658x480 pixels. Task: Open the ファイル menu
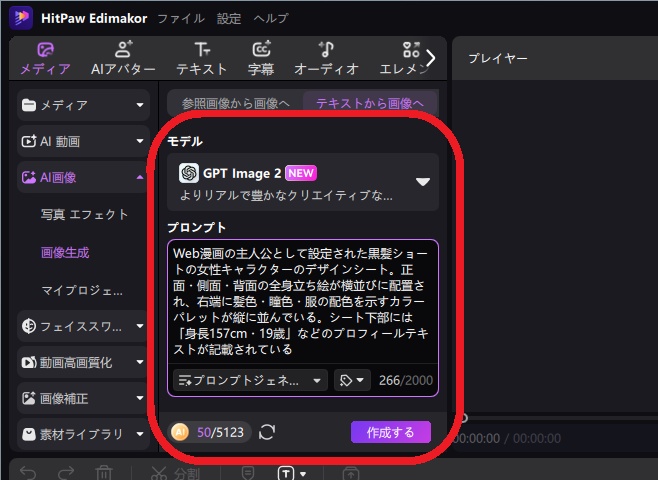point(181,18)
